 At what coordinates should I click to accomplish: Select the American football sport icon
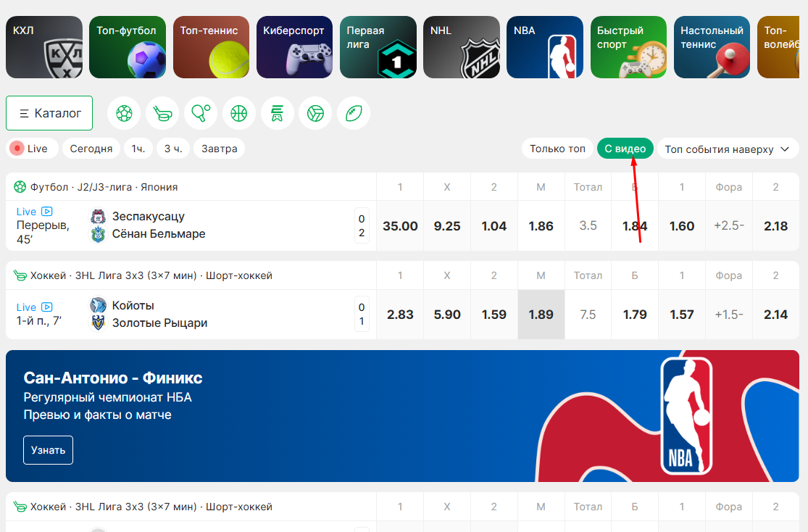click(354, 114)
